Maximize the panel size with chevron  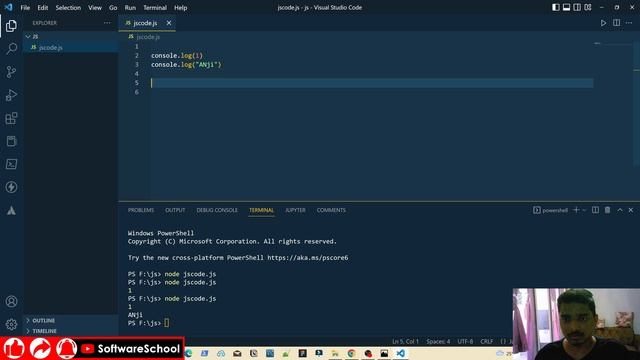click(620, 210)
